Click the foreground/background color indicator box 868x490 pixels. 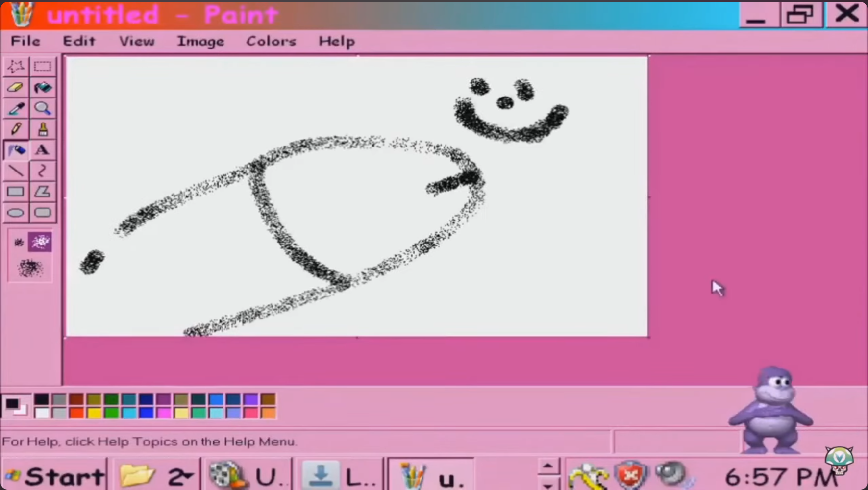(16, 407)
